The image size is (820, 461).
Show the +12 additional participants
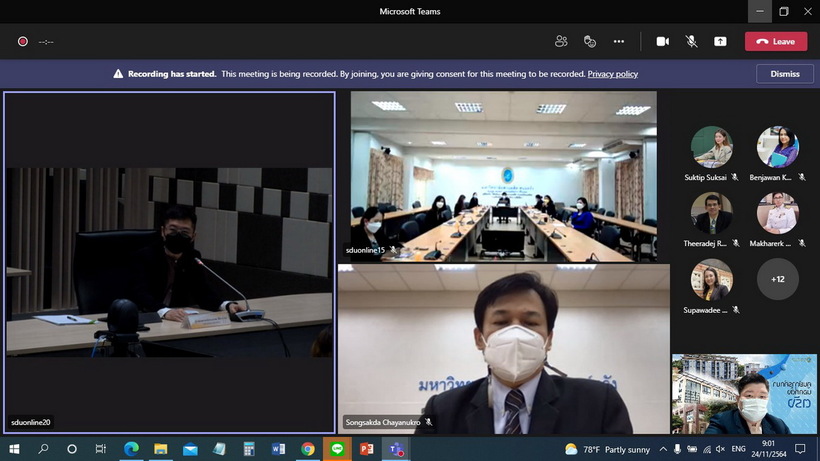coord(778,279)
